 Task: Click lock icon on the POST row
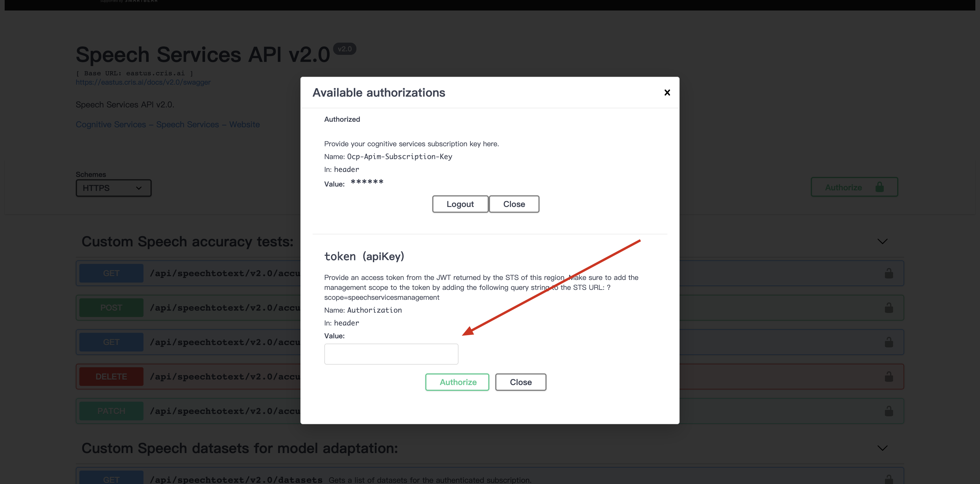point(889,308)
